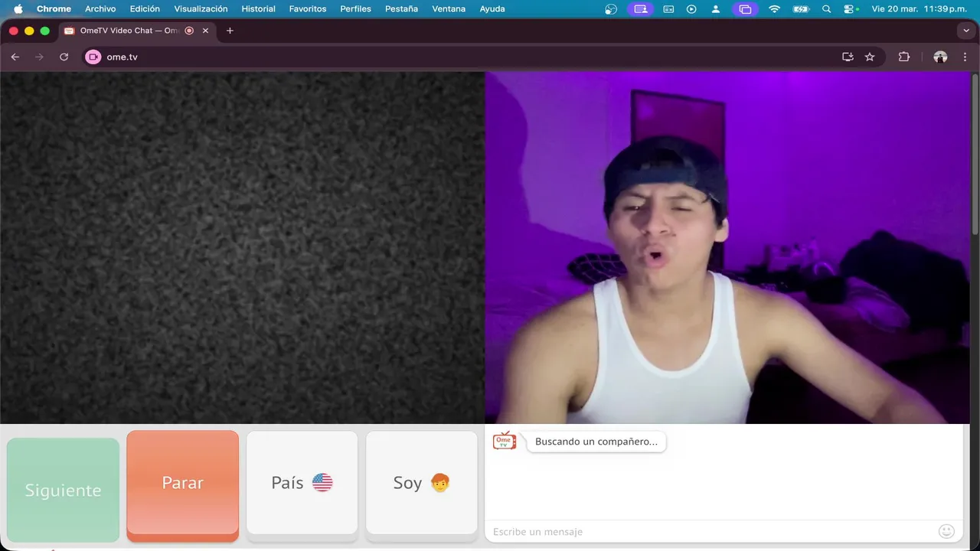The height and width of the screenshot is (551, 980).
Task: Click the Siguiente button
Action: click(x=63, y=490)
